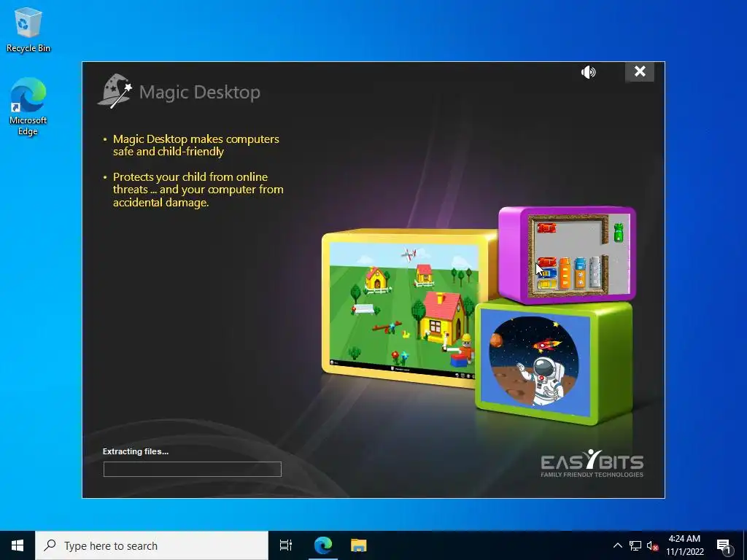Image resolution: width=747 pixels, height=560 pixels.
Task: Click the 'Extracting files...' status text
Action: tap(135, 451)
